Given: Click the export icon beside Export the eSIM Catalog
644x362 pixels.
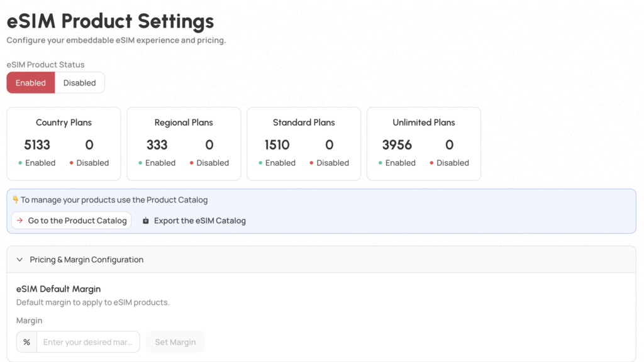Looking at the screenshot, I should coord(146,221).
